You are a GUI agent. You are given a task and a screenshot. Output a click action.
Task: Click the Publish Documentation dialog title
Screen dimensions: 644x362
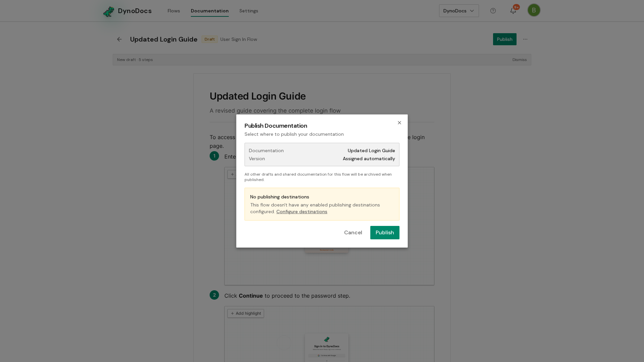click(x=276, y=126)
